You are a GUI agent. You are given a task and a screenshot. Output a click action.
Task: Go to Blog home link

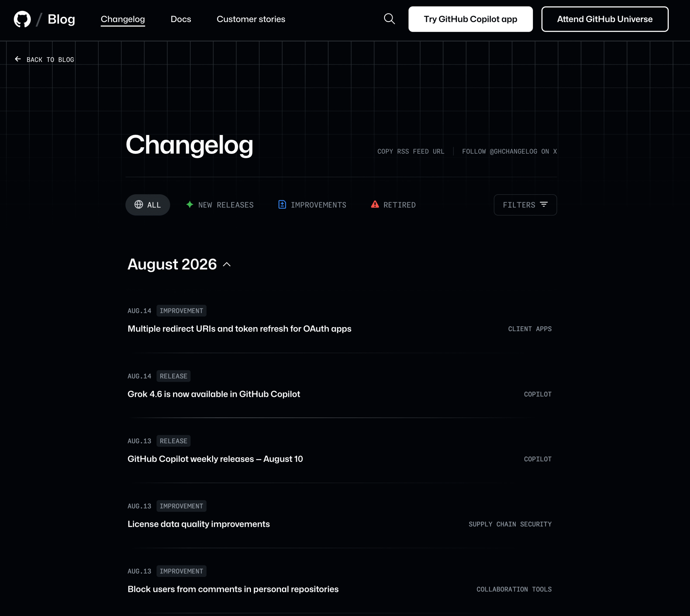pos(61,19)
